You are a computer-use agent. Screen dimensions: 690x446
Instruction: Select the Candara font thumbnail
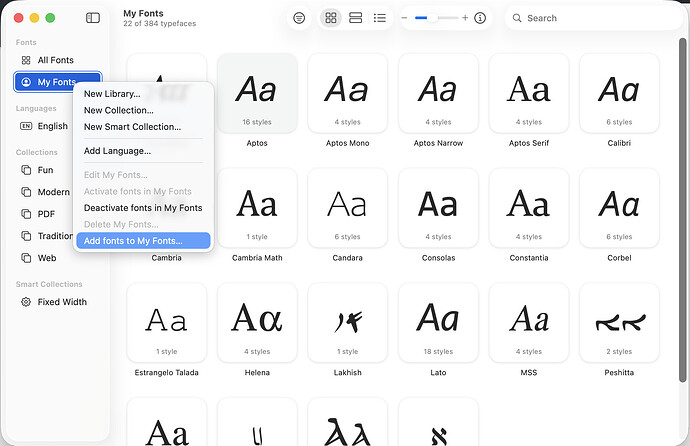[x=348, y=208]
